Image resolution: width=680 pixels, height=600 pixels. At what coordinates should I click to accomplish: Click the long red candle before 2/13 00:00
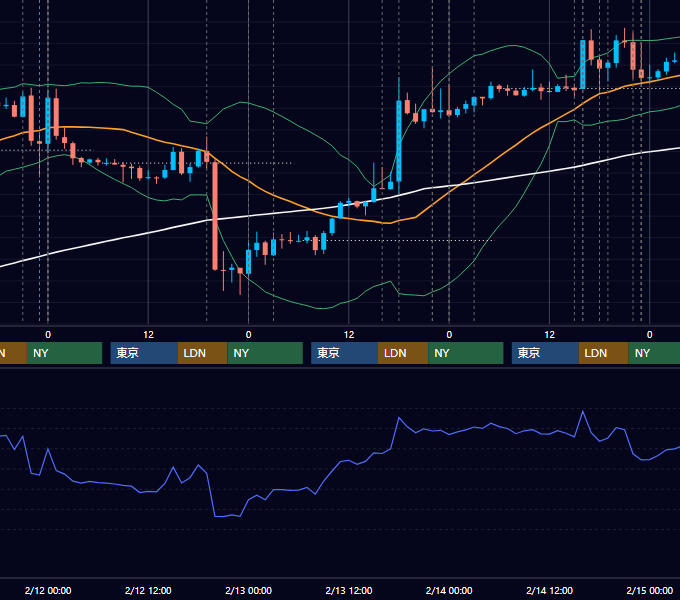tap(215, 216)
